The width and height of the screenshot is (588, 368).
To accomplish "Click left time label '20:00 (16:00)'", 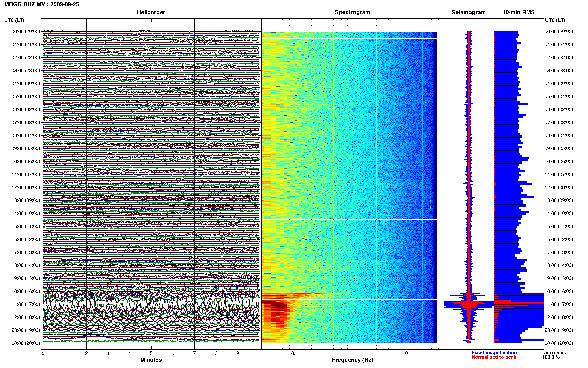I will tap(26, 291).
